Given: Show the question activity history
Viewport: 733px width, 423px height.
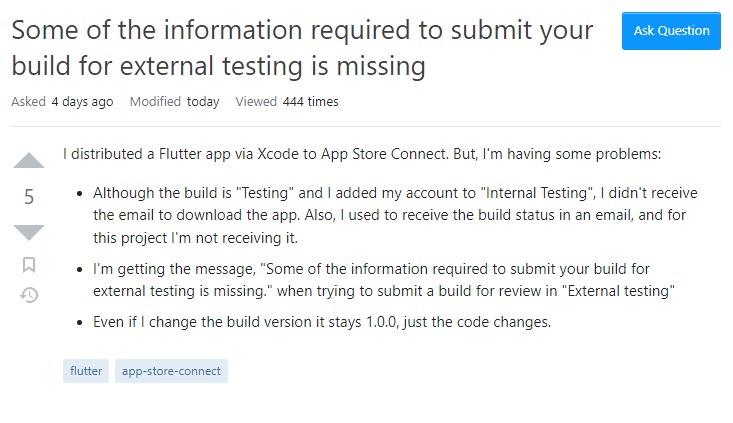Looking at the screenshot, I should pos(29,295).
